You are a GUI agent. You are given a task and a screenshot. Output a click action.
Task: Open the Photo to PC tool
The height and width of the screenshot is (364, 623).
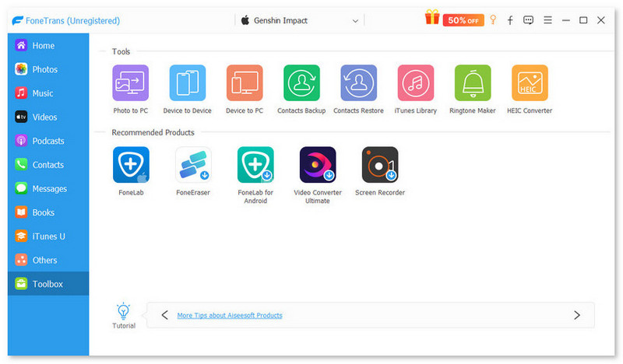tap(130, 83)
